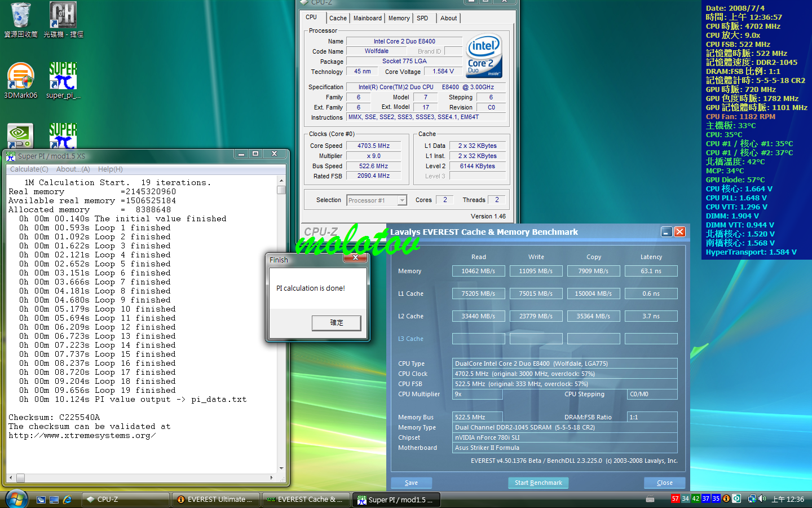
Task: Switch to EVEREST Cache & taskbar button
Action: (x=306, y=500)
